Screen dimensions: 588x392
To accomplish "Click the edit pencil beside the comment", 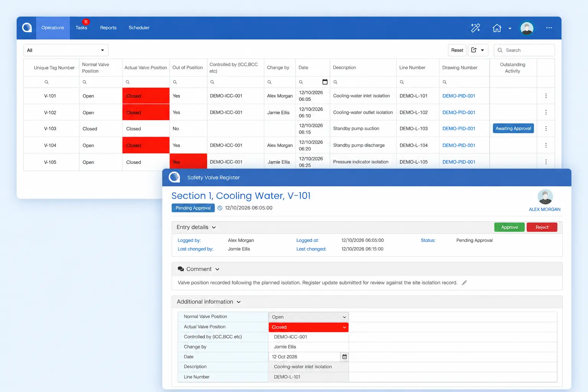I will pos(464,283).
